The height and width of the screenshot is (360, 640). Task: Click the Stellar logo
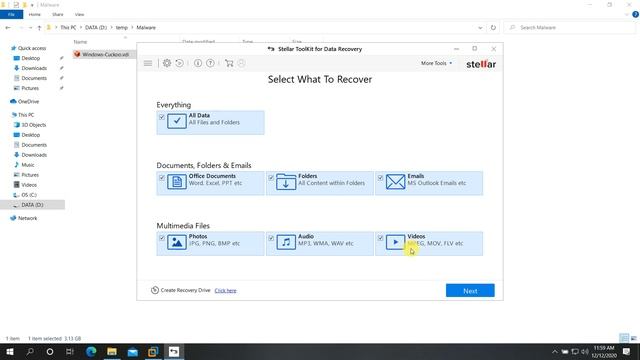[x=481, y=64]
